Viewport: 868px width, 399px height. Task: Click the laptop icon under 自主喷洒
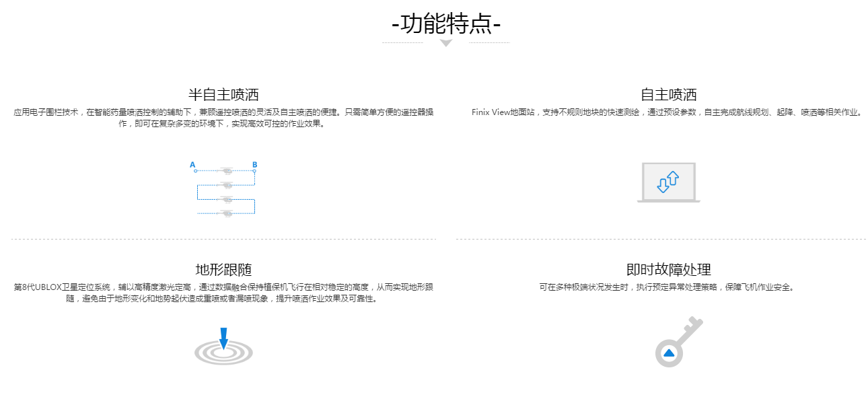668,182
